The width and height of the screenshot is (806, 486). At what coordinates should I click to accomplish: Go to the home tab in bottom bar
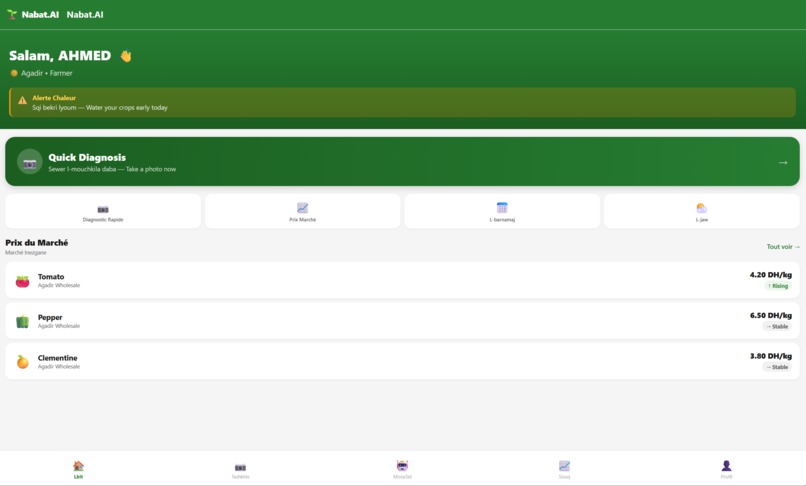(78, 469)
